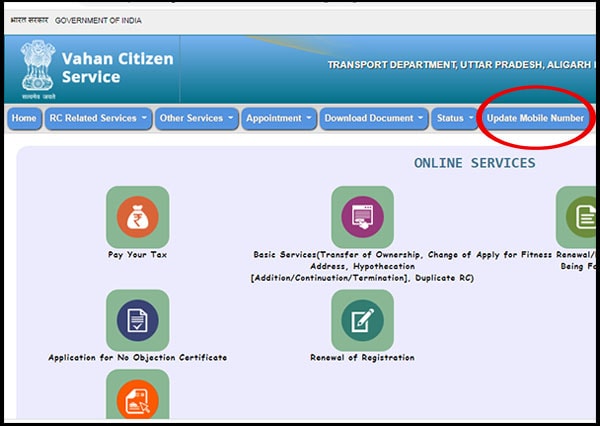Click the Pay Your Tax money bag icon
The image size is (600, 426).
point(138,217)
